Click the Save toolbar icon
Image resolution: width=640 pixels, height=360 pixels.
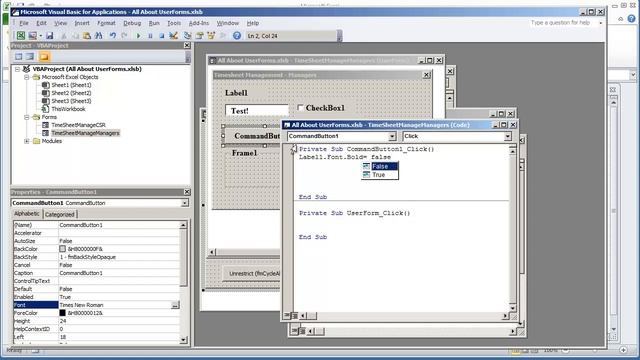(49, 36)
